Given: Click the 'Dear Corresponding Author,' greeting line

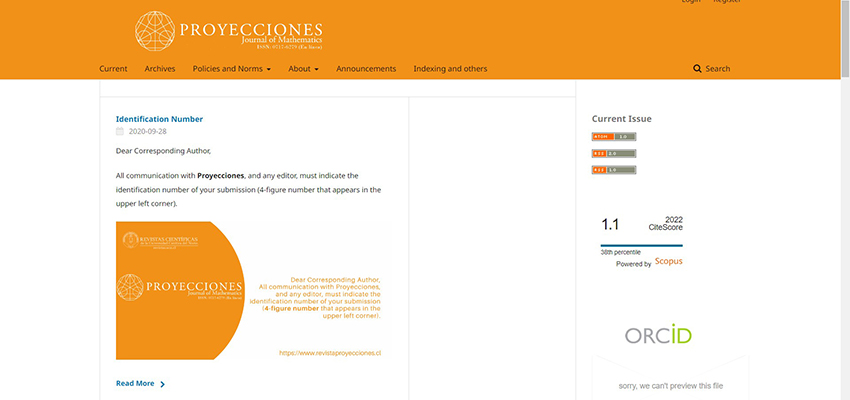Looking at the screenshot, I should pos(163,151).
